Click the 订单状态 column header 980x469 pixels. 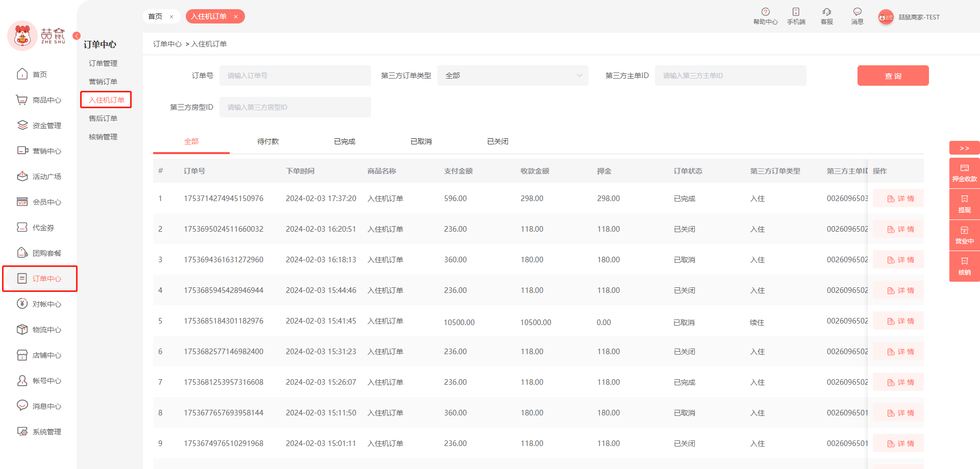click(x=688, y=171)
